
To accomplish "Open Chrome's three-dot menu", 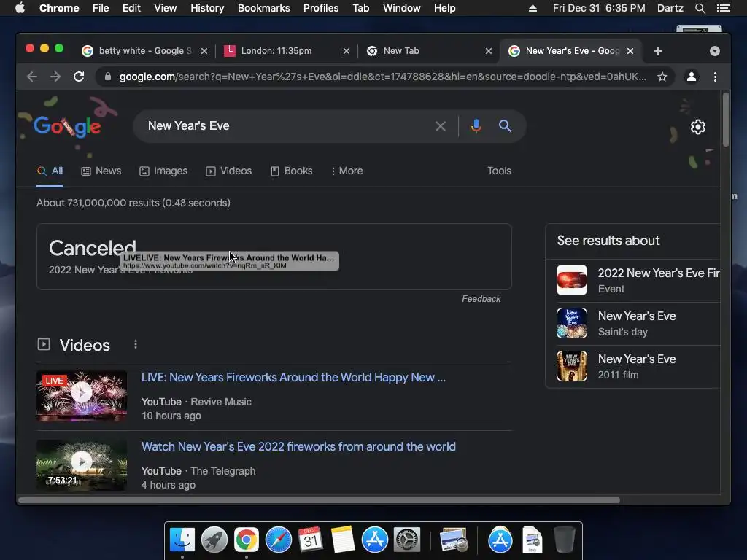I will tap(715, 77).
